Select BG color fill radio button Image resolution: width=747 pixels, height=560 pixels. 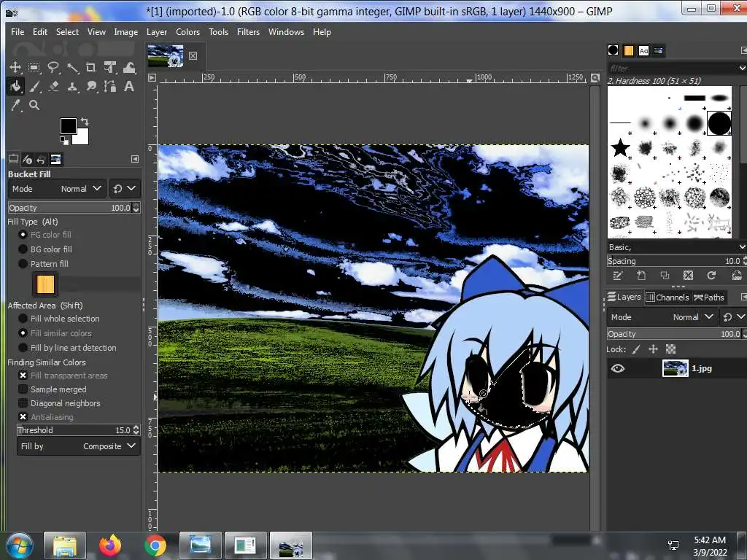23,249
